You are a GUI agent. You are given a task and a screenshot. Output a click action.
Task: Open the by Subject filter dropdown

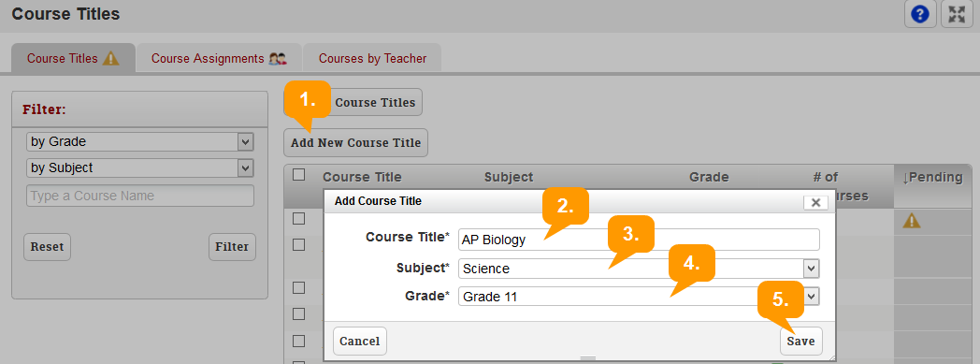click(x=140, y=167)
